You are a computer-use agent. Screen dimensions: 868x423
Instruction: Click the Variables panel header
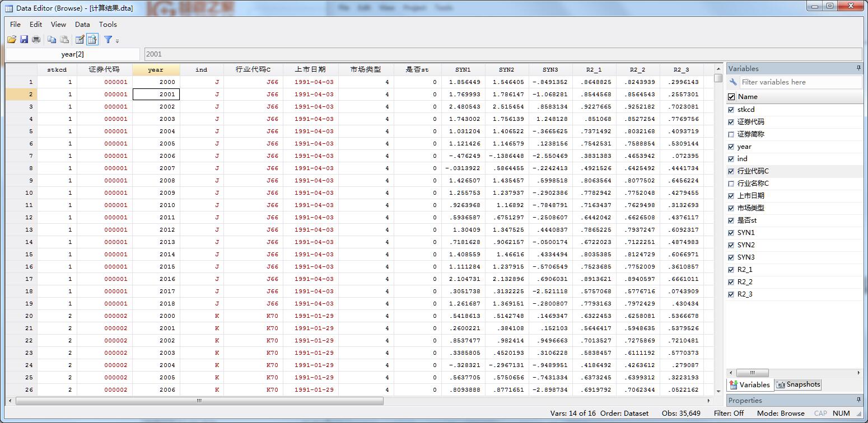coord(795,68)
